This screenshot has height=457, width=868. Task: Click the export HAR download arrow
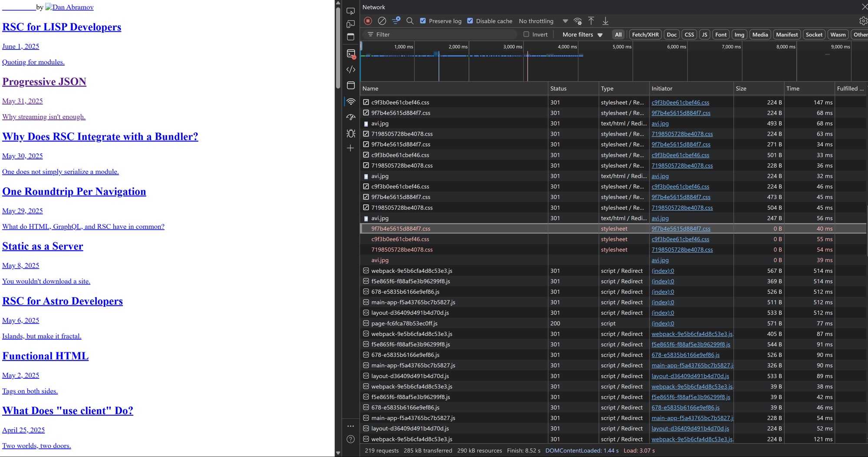(605, 21)
